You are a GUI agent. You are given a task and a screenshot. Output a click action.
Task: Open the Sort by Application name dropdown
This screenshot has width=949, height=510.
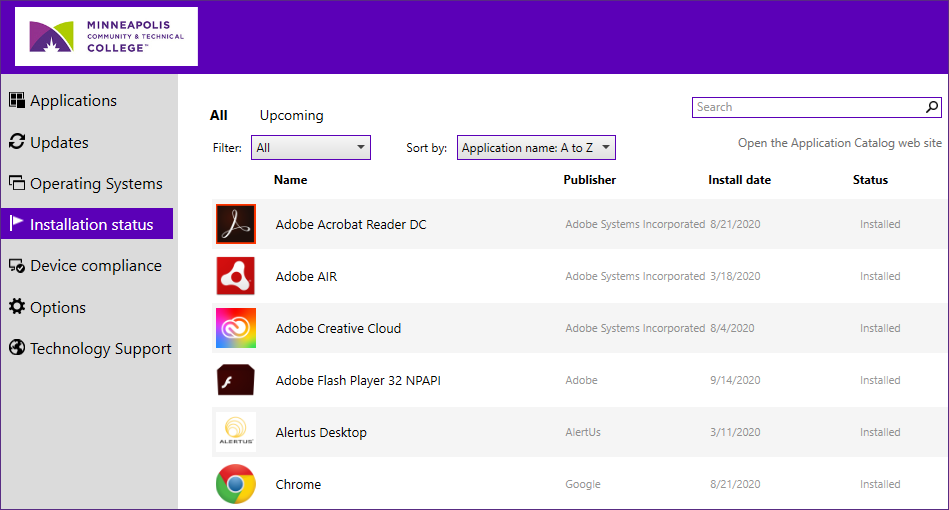point(536,148)
